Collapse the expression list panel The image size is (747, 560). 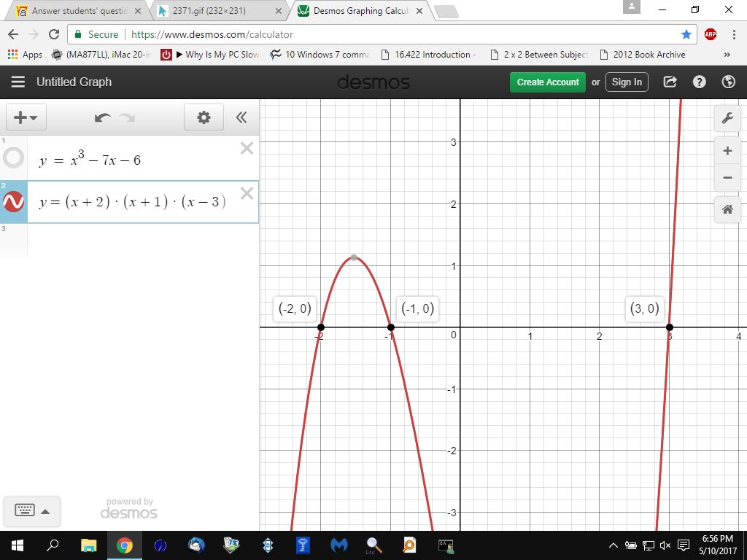pos(241,117)
